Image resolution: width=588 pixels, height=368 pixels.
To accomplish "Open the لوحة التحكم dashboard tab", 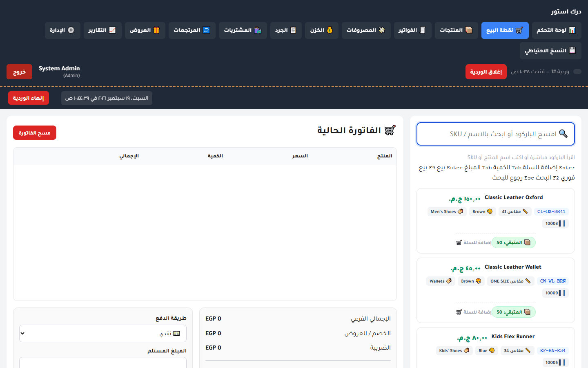I will (556, 30).
